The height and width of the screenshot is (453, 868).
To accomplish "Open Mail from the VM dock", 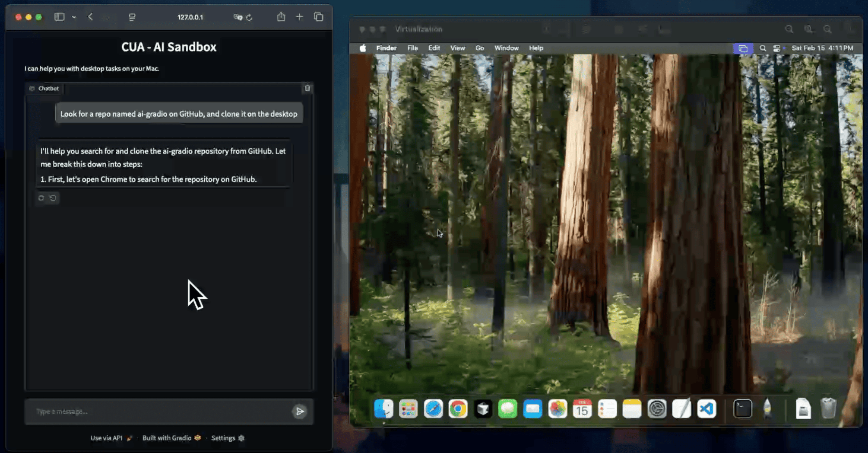I will click(532, 408).
